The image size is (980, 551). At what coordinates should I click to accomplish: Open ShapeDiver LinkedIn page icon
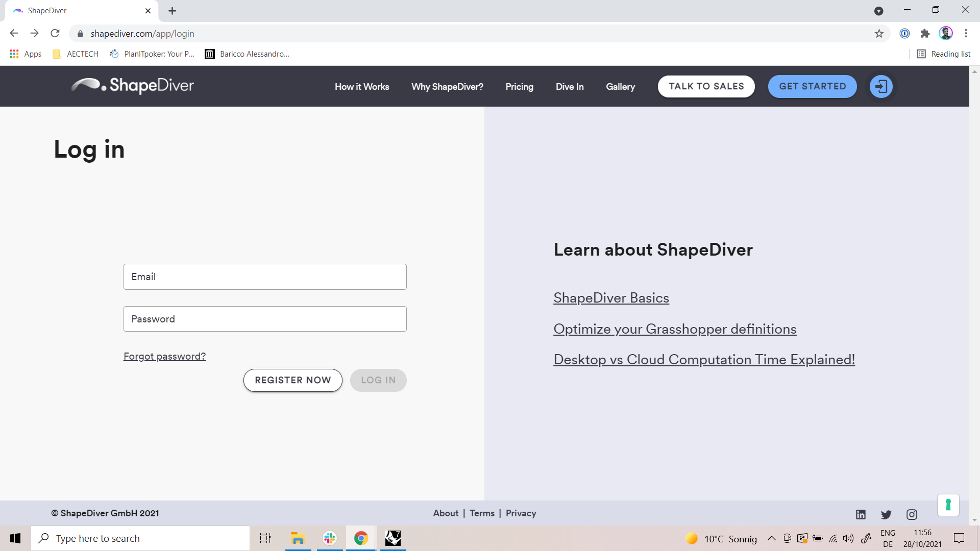click(x=861, y=514)
